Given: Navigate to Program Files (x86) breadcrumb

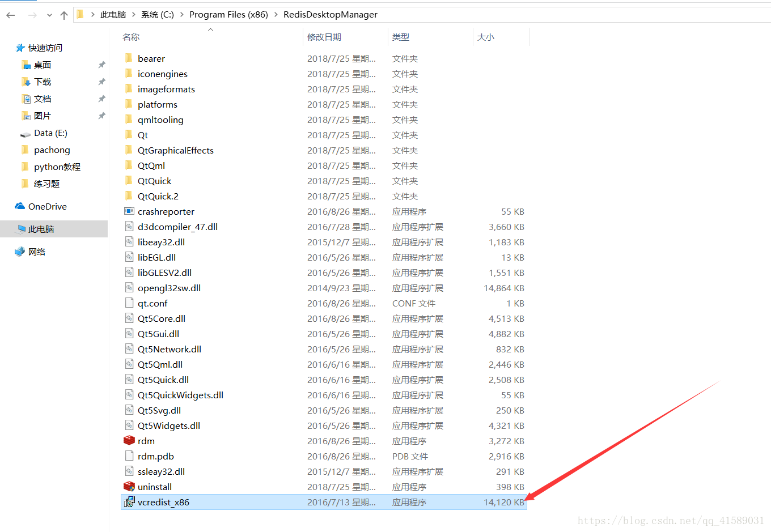Looking at the screenshot, I should (x=228, y=15).
